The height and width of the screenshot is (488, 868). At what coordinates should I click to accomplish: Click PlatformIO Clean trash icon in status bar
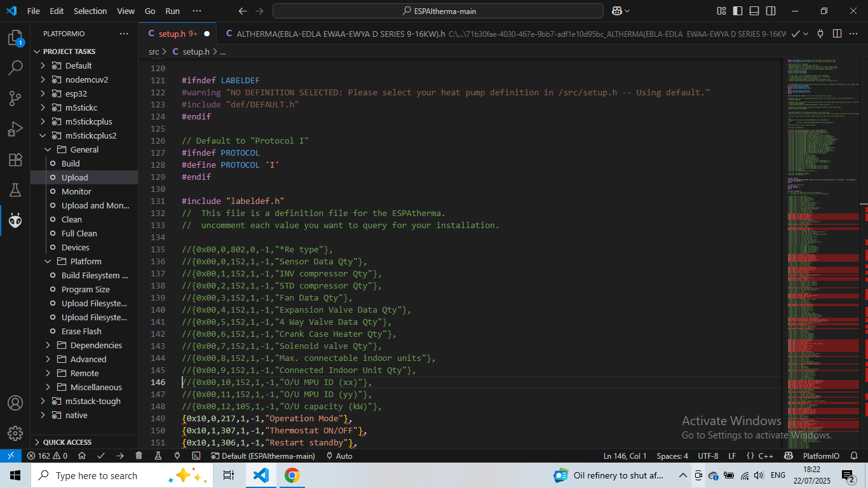[139, 456]
